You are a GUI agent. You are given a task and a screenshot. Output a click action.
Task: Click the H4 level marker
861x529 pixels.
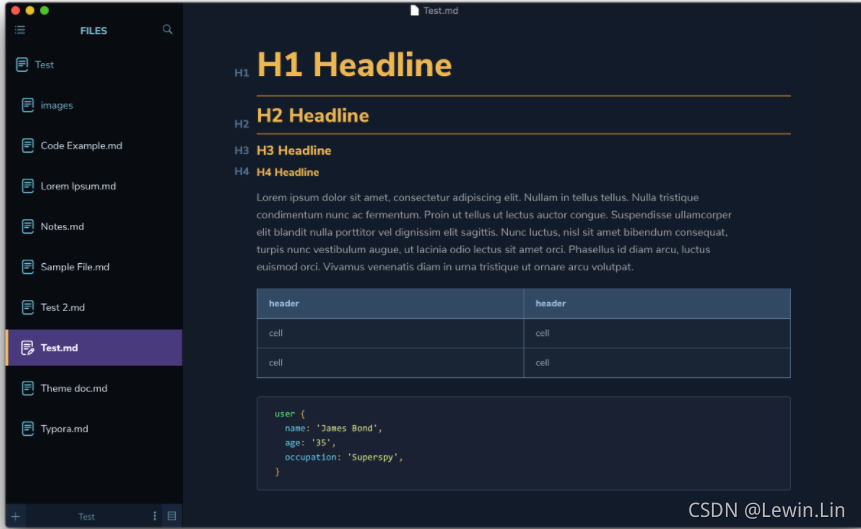click(242, 171)
